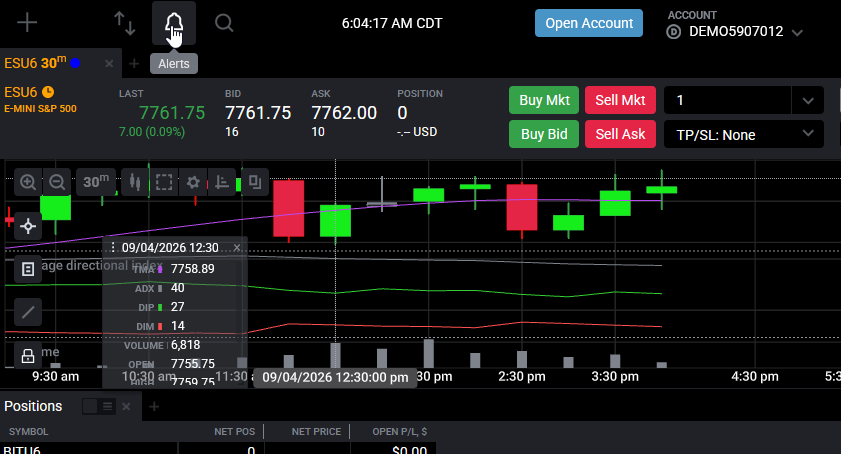This screenshot has height=454, width=841.
Task: Open the Alerts bell icon
Action: [x=174, y=23]
